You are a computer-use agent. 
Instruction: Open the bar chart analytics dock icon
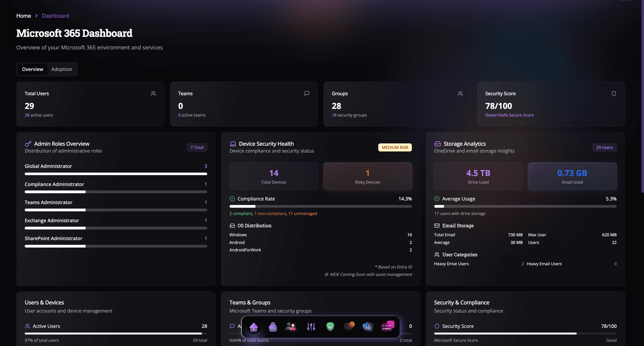click(x=368, y=327)
